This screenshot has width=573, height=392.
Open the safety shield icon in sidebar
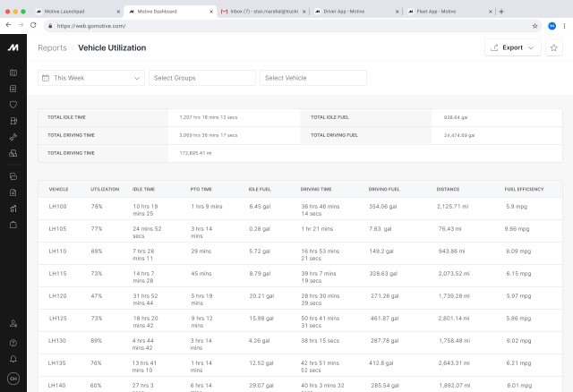click(13, 105)
